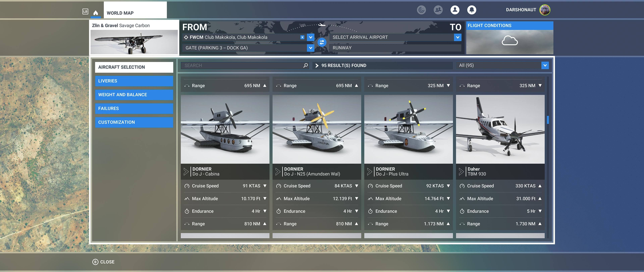Open the Customization menu item
644x272 pixels.
coord(134,122)
